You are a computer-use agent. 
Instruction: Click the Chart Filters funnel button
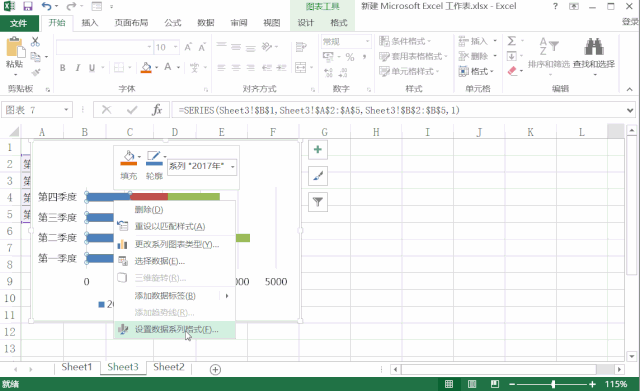318,202
